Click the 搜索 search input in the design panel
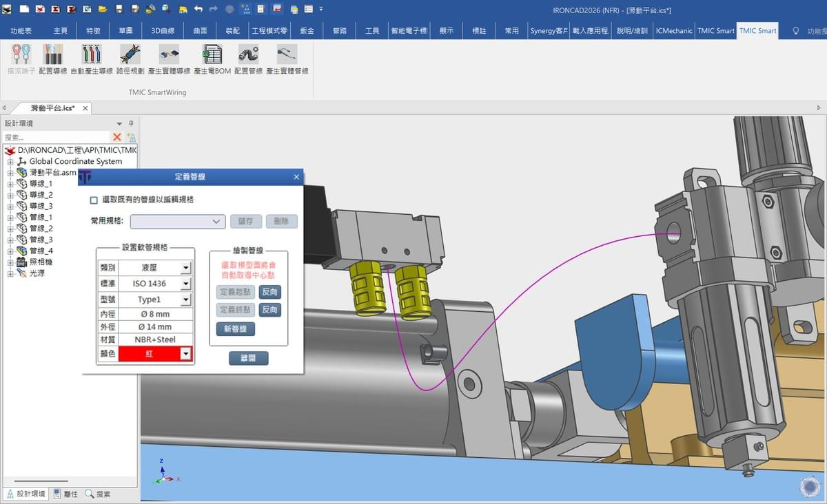Screen dimensions: 827x504 [56, 137]
